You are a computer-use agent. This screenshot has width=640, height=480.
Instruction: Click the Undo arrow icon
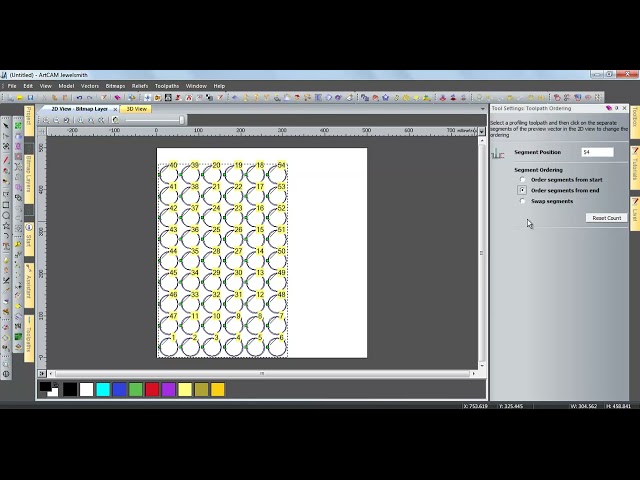pos(79,98)
